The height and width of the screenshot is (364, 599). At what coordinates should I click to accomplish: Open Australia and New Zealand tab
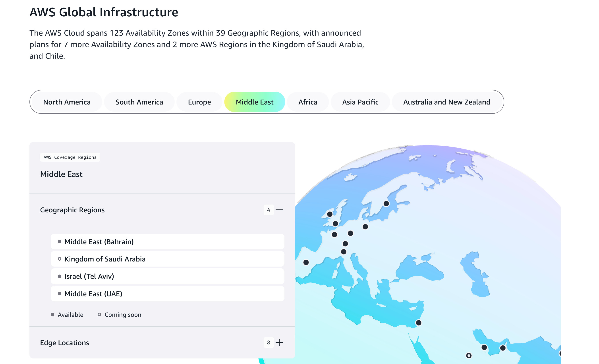pos(446,102)
